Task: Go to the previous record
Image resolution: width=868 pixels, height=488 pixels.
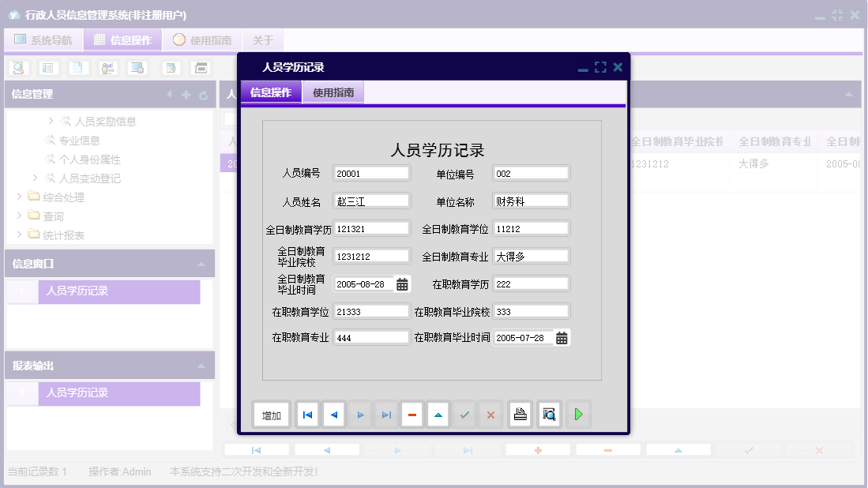Action: (333, 414)
